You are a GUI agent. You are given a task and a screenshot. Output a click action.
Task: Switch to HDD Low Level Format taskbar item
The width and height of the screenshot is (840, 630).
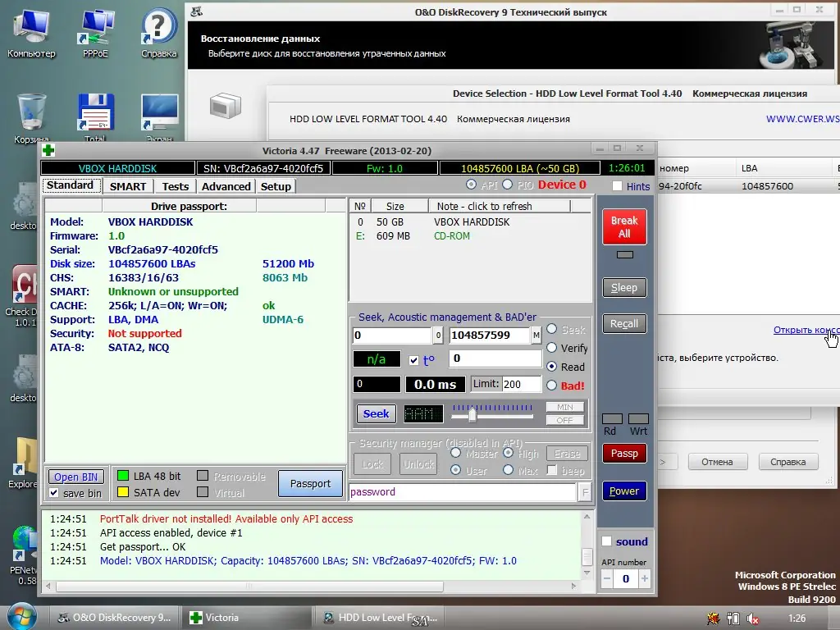click(379, 618)
